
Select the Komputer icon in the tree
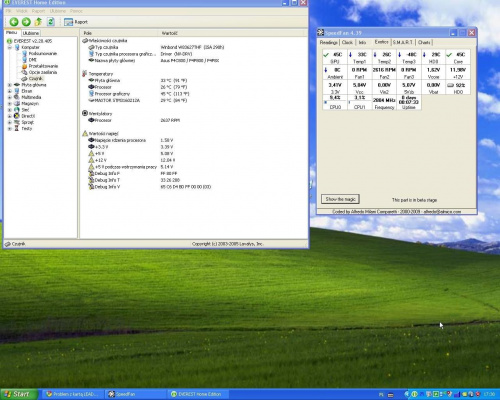(x=17, y=47)
